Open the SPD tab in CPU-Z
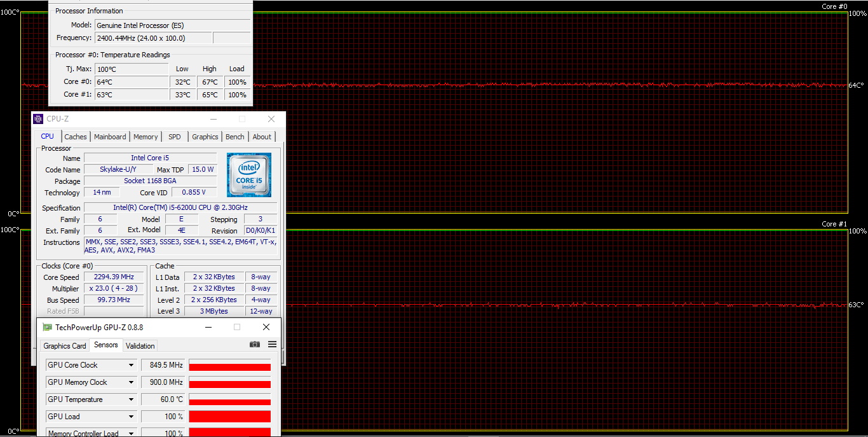This screenshot has height=437, width=868. click(x=175, y=137)
